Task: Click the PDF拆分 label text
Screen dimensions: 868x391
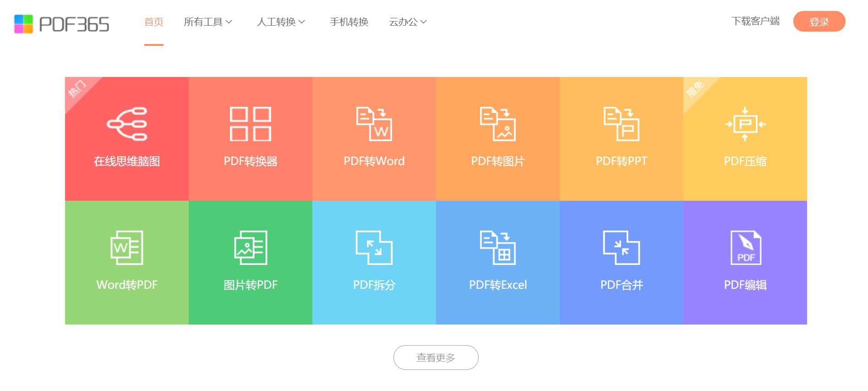Action: pos(374,285)
